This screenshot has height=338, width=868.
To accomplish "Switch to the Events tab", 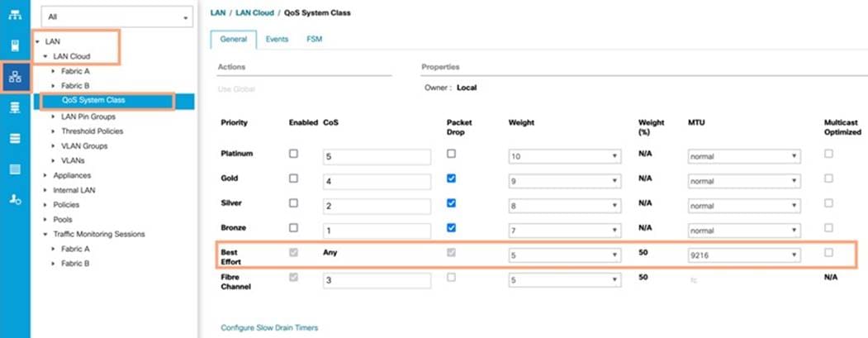I will pos(277,40).
